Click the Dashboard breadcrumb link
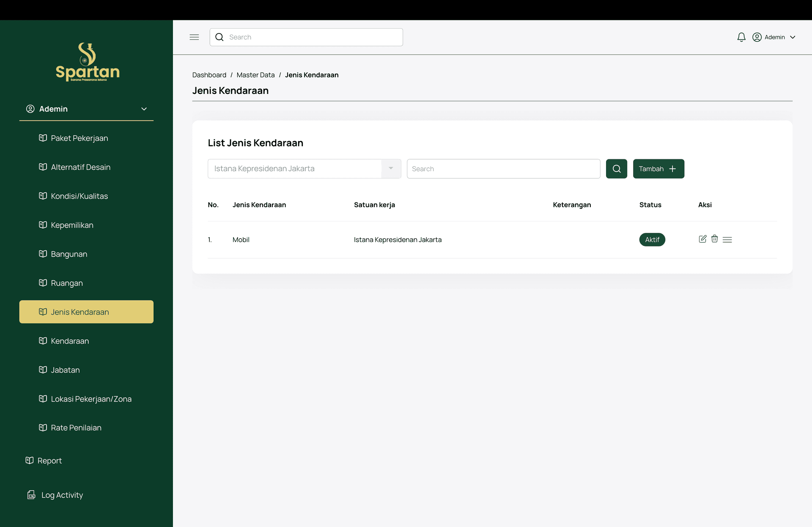812x527 pixels. tap(209, 75)
